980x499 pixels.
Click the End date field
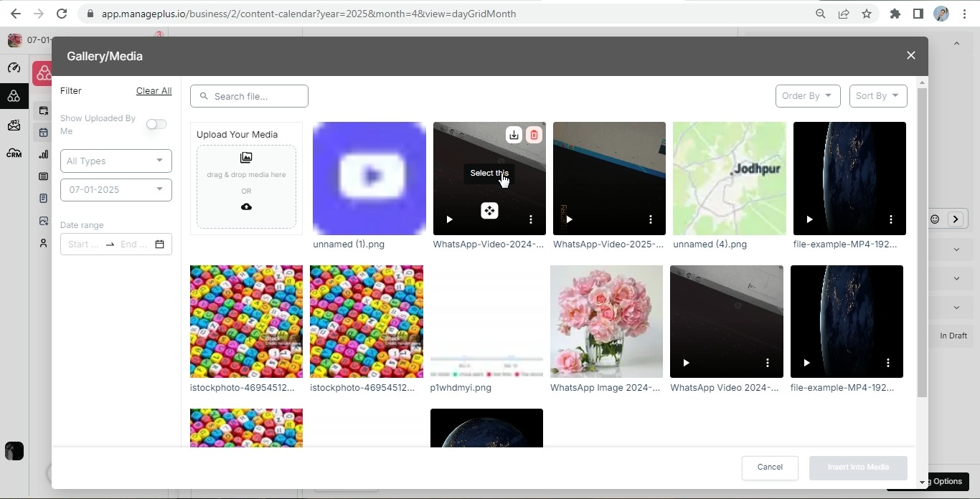coord(134,244)
